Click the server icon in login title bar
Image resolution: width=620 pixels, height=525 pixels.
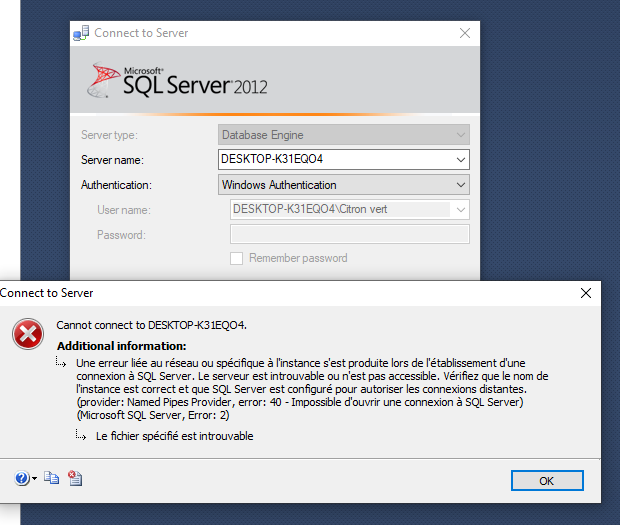[x=81, y=33]
